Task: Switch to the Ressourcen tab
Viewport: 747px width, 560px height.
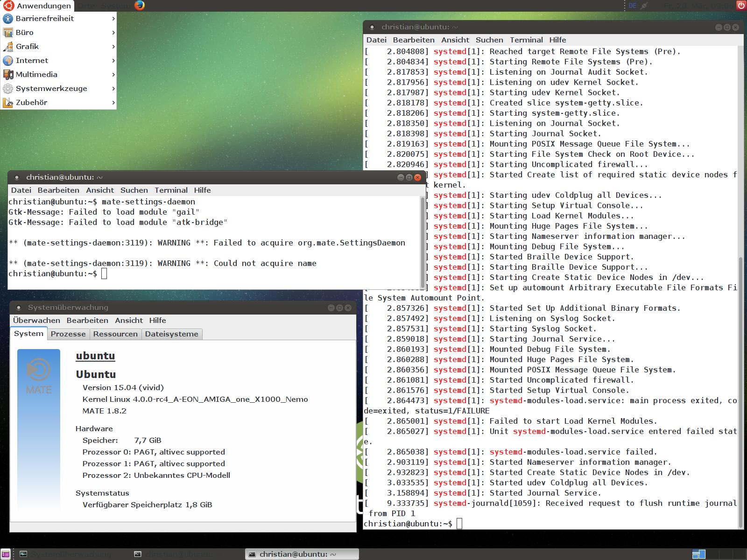Action: (115, 334)
